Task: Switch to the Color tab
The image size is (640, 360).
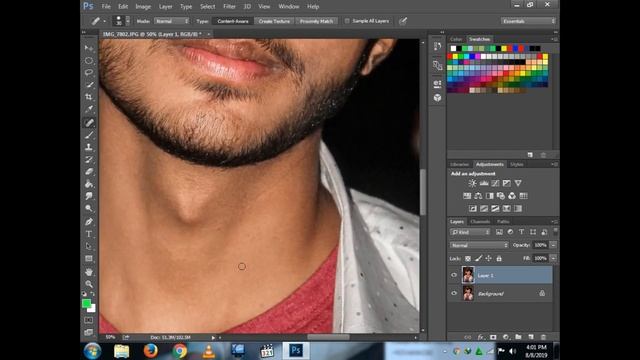Action: point(456,39)
